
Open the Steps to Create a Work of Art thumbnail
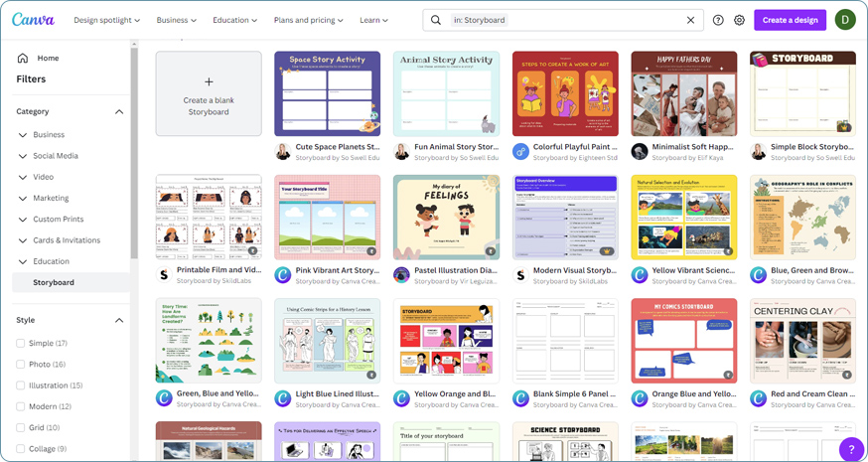565,93
